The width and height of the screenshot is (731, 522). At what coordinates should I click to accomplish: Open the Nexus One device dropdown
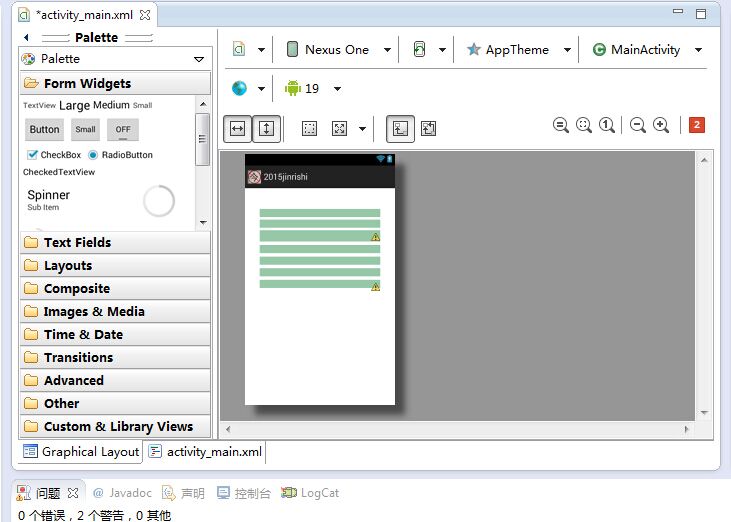pos(387,49)
